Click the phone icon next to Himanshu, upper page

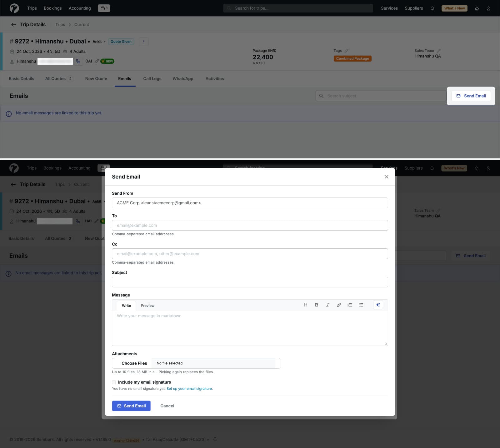click(78, 61)
